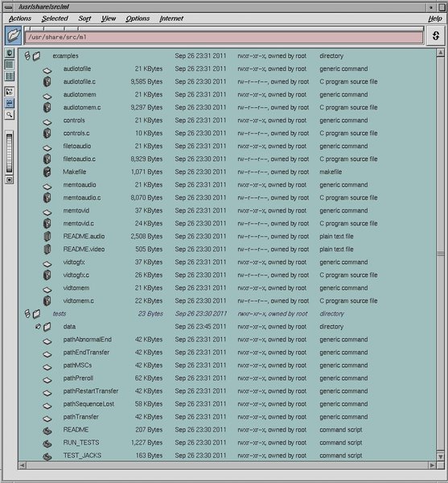
Task: Select the pathEndTransfer file name
Action: coord(86,353)
